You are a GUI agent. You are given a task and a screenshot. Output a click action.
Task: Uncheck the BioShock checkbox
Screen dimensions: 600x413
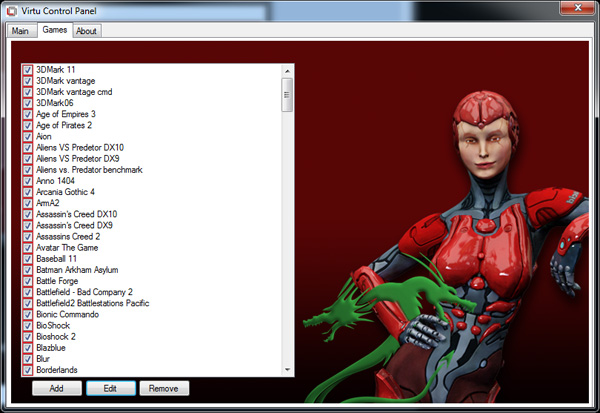[28, 325]
